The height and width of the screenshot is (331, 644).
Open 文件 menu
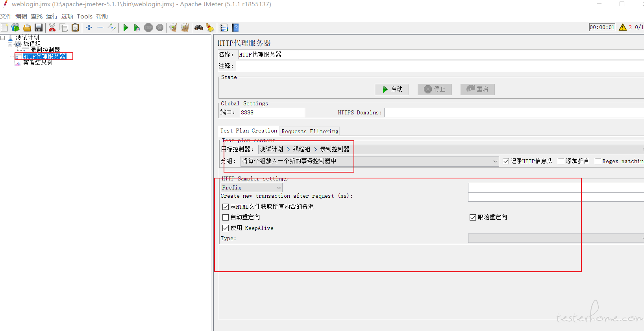6,16
